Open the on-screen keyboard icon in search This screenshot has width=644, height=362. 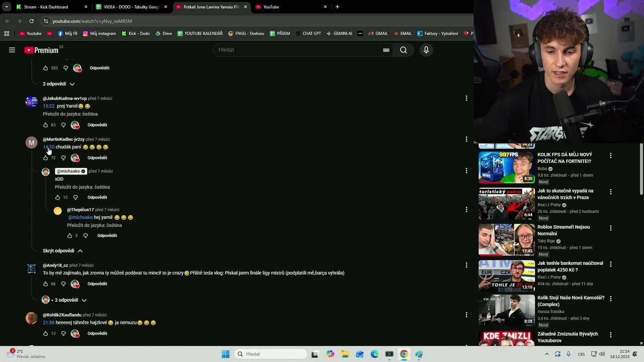click(386, 50)
